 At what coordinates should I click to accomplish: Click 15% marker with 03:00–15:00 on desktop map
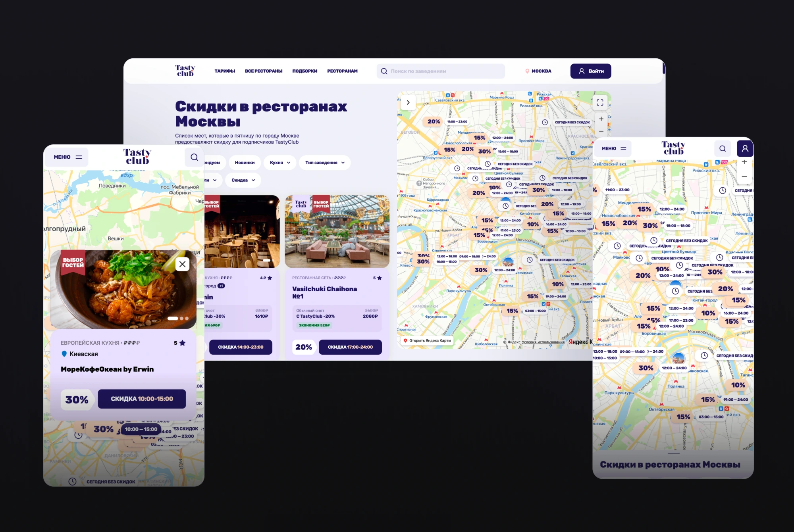512,311
